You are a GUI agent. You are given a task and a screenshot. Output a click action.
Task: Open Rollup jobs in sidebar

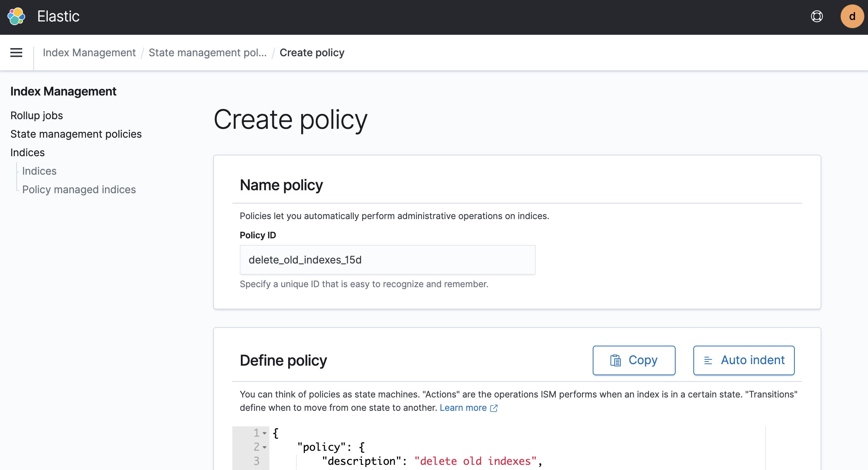[37, 115]
